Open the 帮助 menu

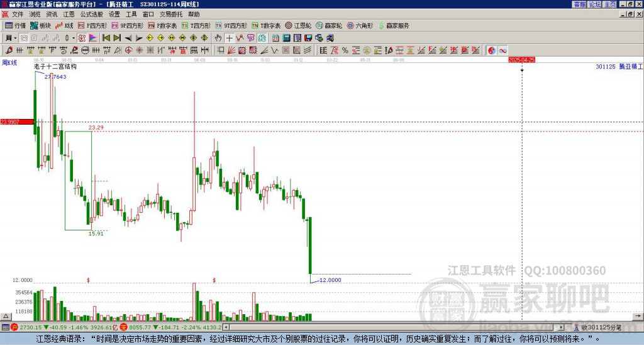[x=194, y=14]
